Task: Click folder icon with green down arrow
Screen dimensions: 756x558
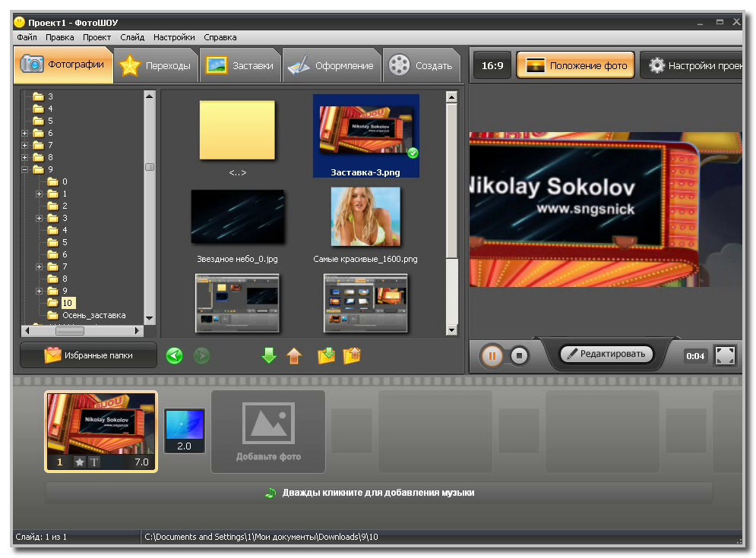Action: point(326,355)
